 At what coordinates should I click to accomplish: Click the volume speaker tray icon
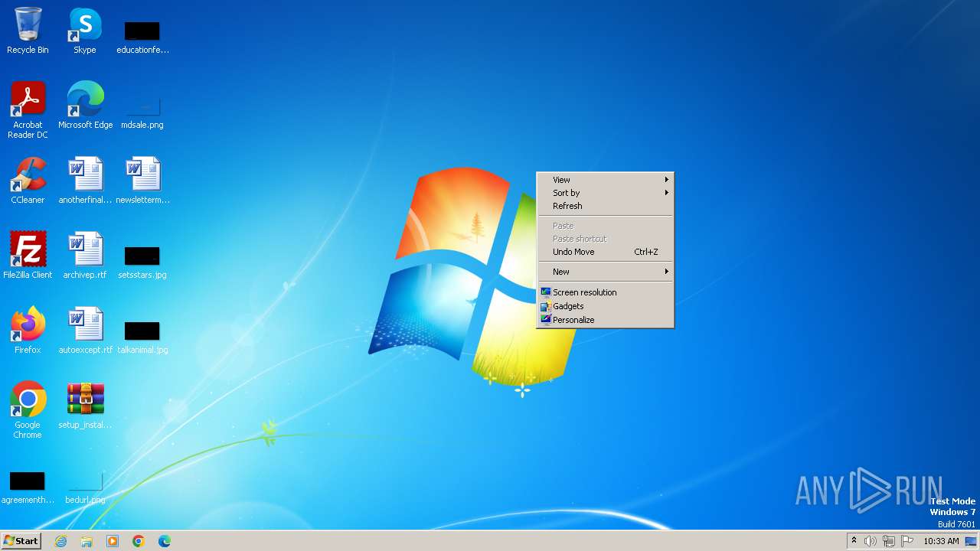(x=871, y=541)
